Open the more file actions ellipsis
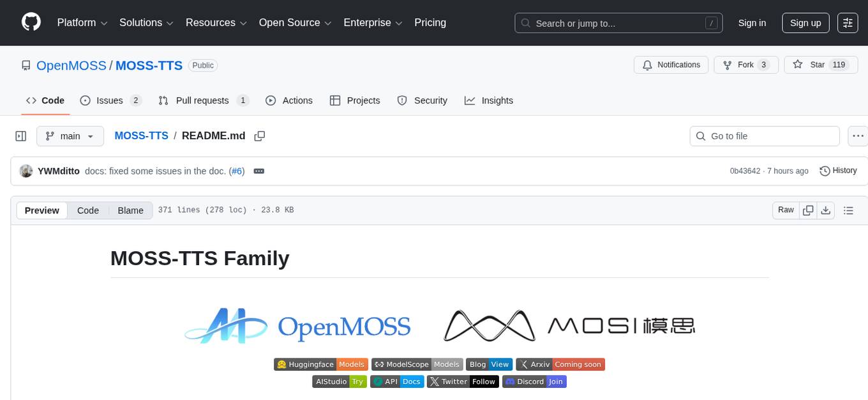The width and height of the screenshot is (868, 400). point(858,136)
